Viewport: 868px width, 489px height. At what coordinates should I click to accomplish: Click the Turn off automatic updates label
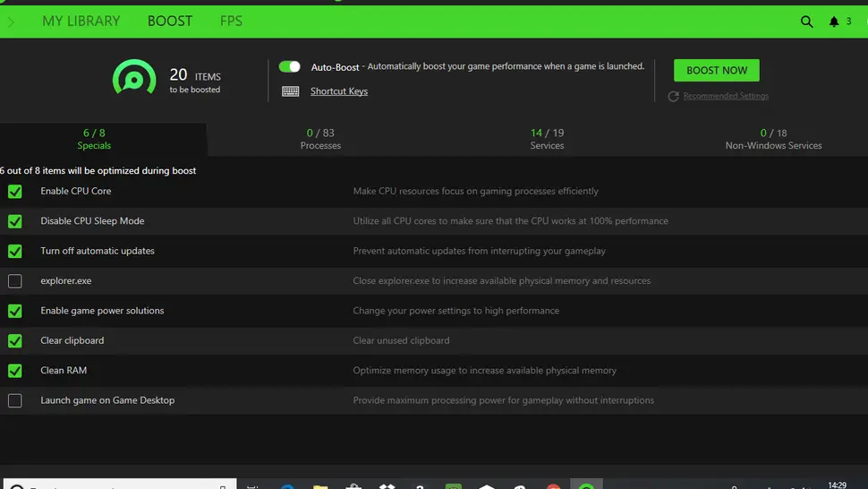pos(98,251)
